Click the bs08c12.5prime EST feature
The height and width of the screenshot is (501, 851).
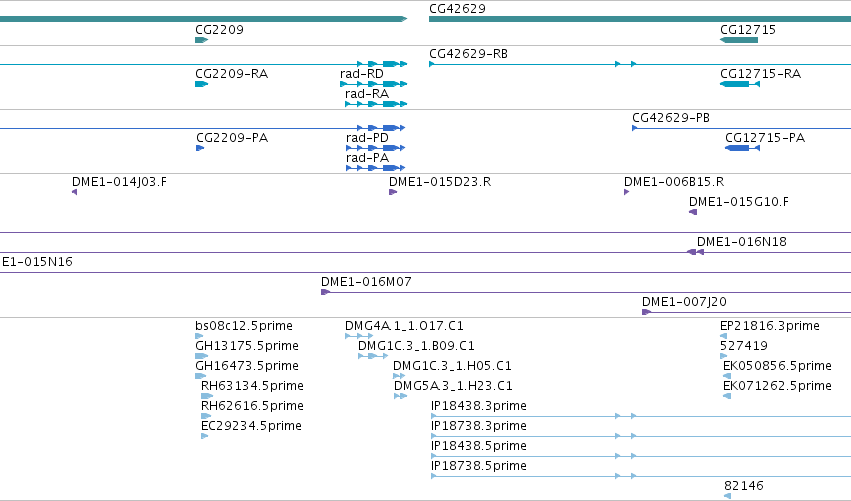pos(199,337)
